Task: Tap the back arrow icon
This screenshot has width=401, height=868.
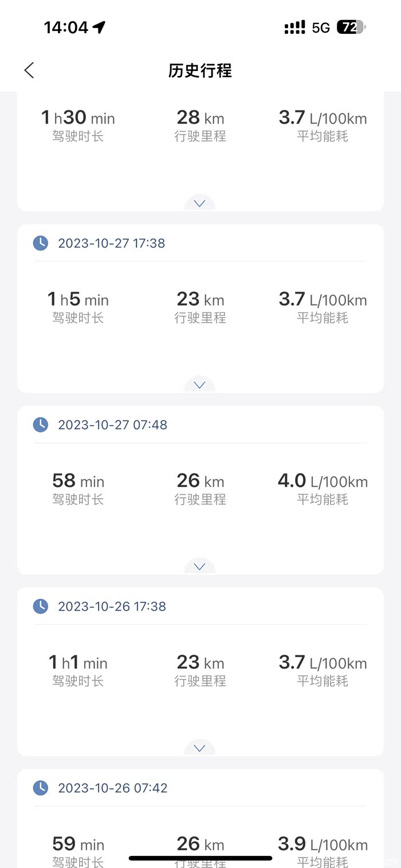Action: [x=29, y=70]
